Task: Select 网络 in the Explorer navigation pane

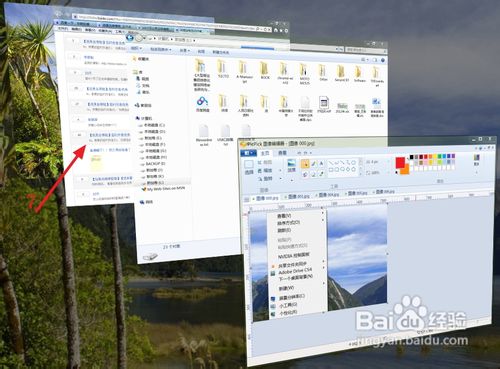Action: tap(147, 202)
